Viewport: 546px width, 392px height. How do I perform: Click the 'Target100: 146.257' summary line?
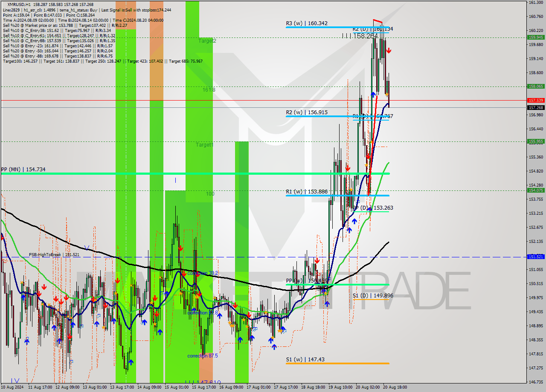point(102,61)
